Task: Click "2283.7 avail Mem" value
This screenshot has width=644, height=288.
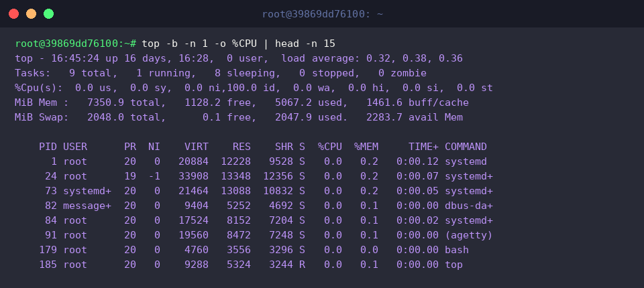Action: [x=415, y=117]
